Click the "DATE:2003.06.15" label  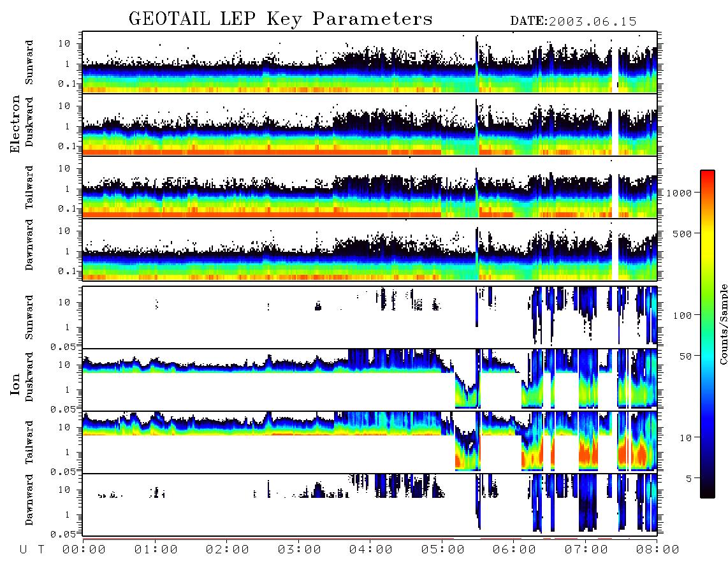click(573, 22)
